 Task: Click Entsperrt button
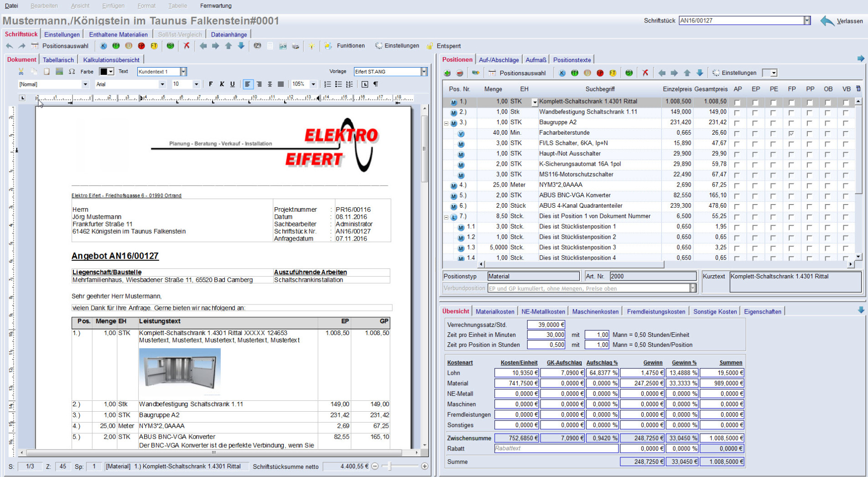(443, 46)
